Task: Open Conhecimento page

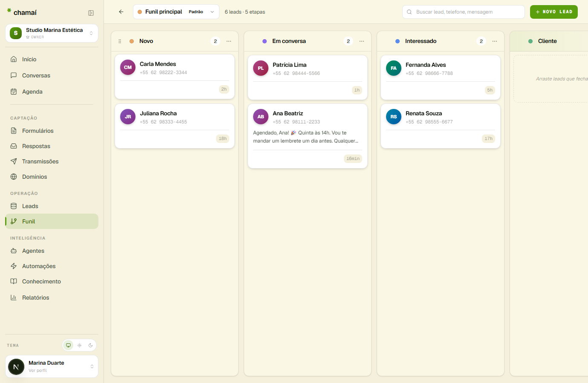Action: [52, 281]
